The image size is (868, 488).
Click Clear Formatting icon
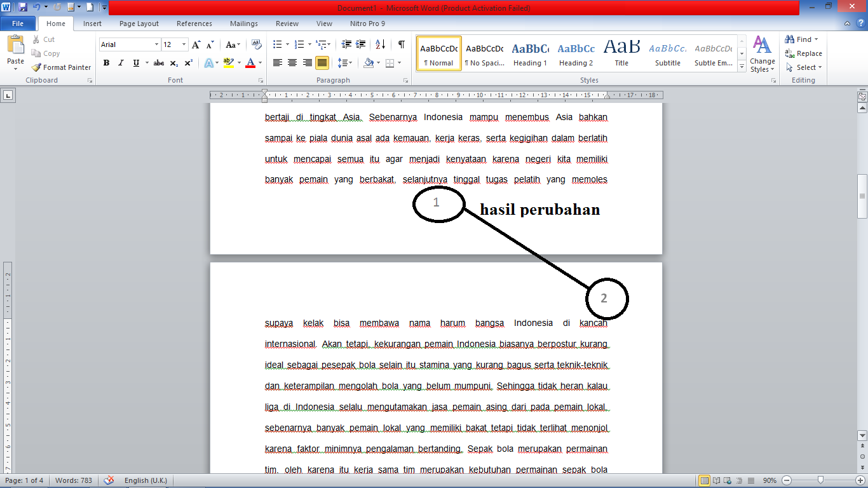[x=256, y=44]
